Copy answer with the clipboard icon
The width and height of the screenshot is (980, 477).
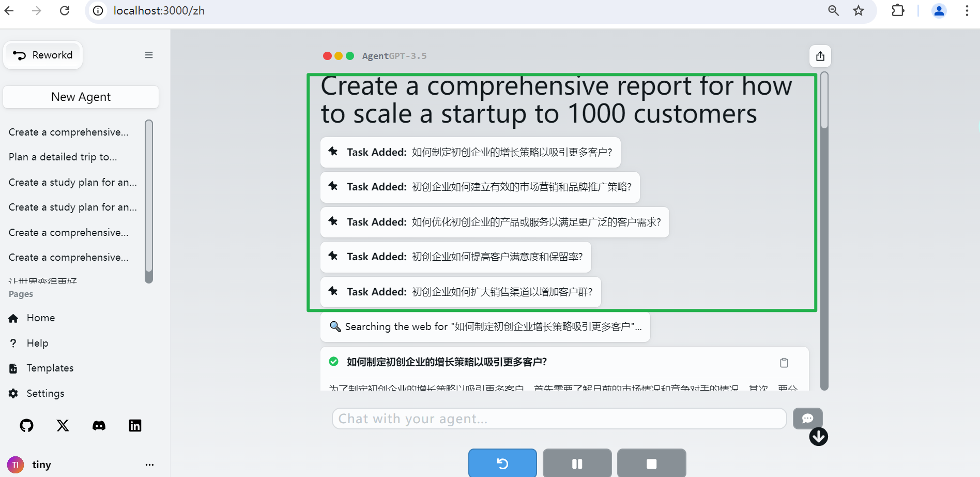pyautogui.click(x=784, y=363)
